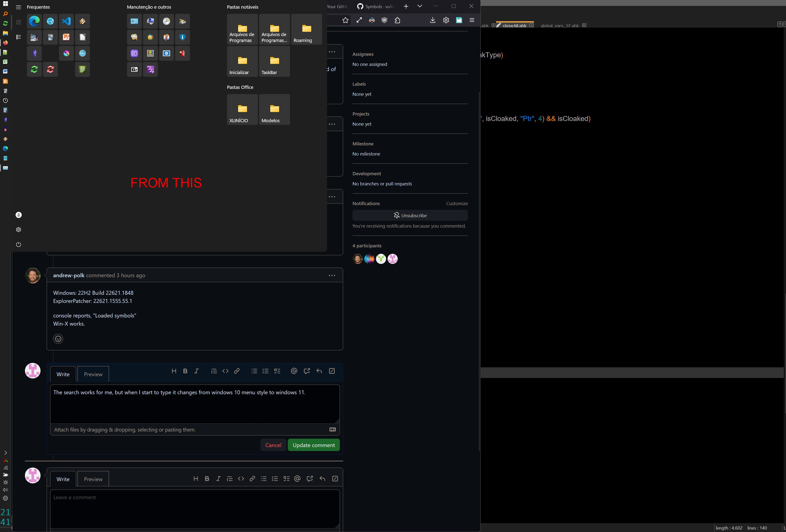Open 7-Zip in Manutenção e outros group

pyautogui.click(x=134, y=69)
